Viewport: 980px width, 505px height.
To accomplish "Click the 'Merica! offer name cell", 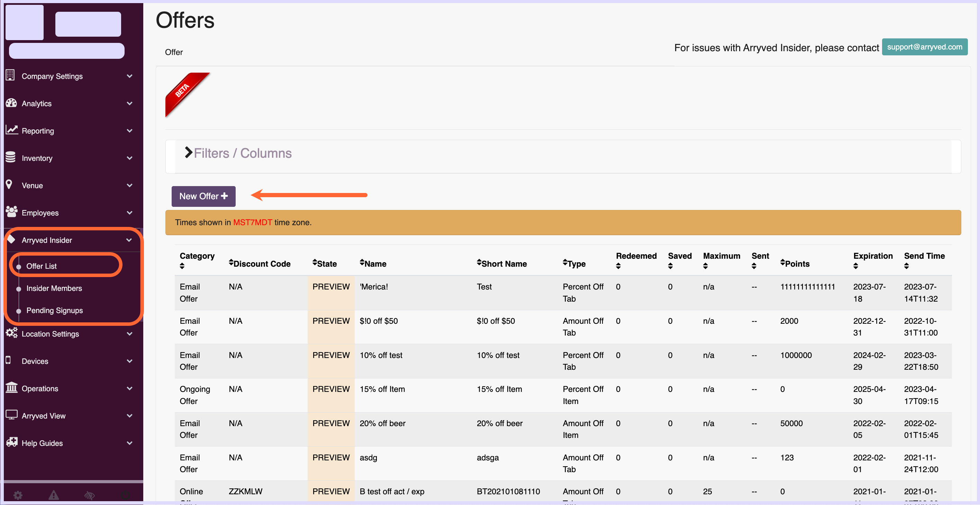I will [x=374, y=286].
